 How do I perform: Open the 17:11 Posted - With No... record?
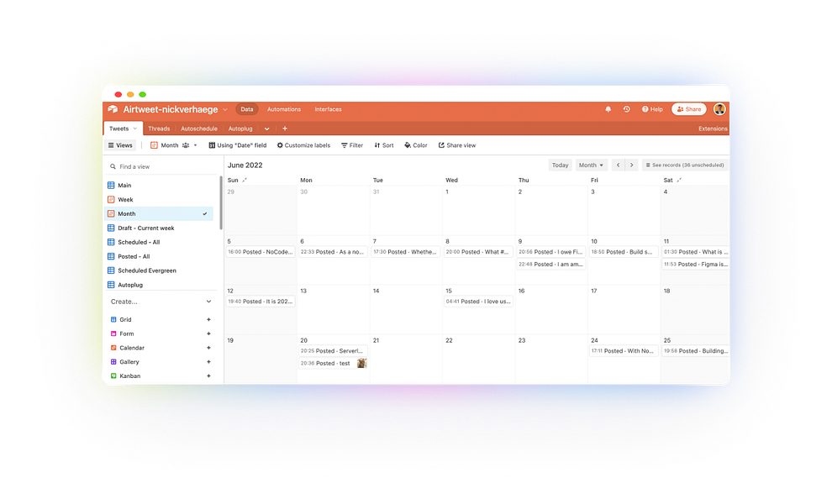624,350
